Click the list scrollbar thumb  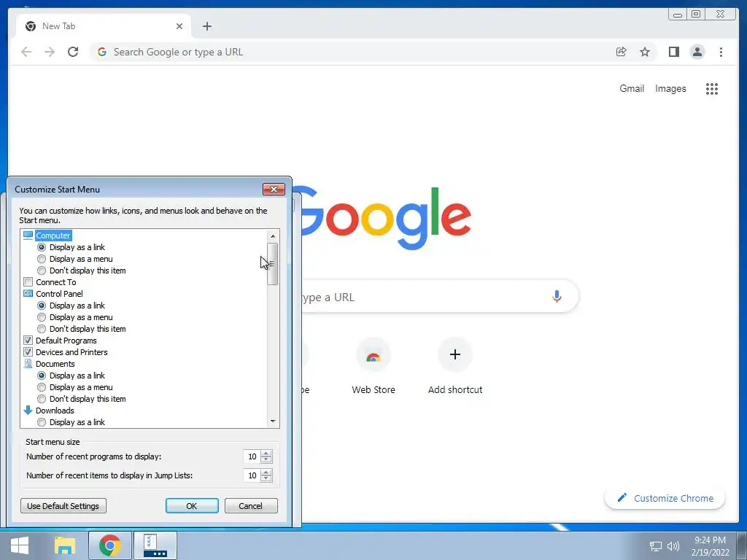[x=273, y=264]
